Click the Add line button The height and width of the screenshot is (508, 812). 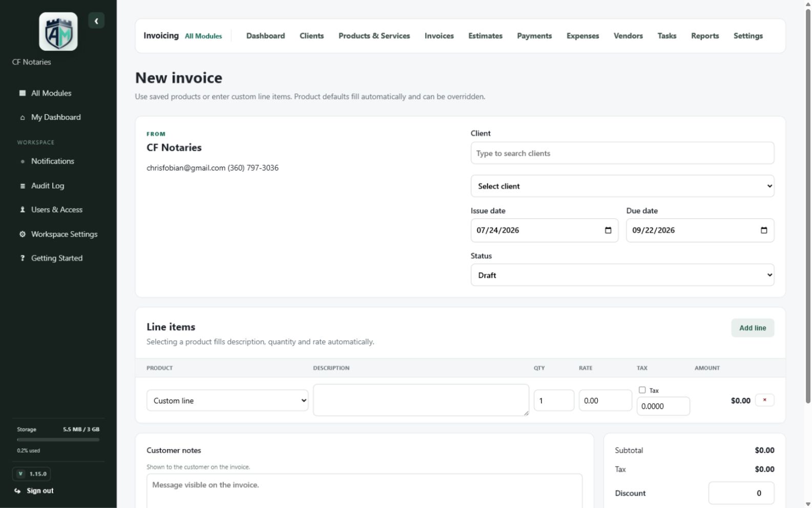click(753, 328)
